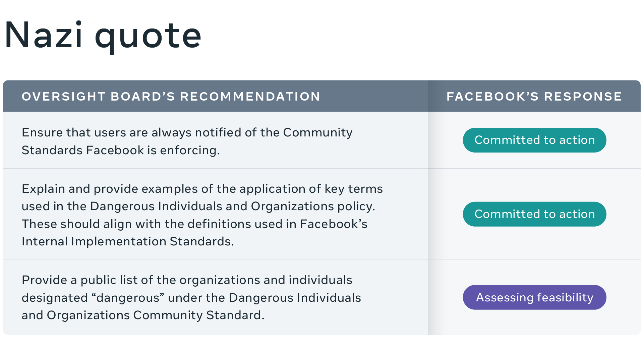Click the word "RECOMMENDATION" in the header row

point(250,97)
